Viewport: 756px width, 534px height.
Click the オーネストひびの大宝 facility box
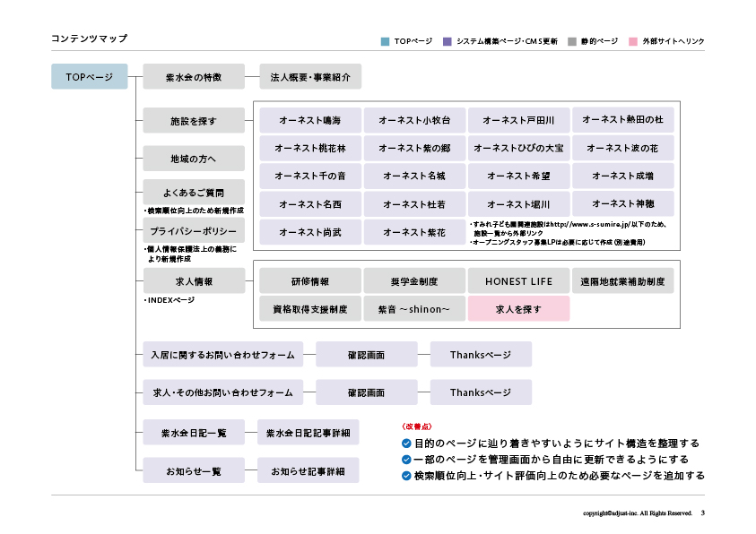[x=518, y=148]
